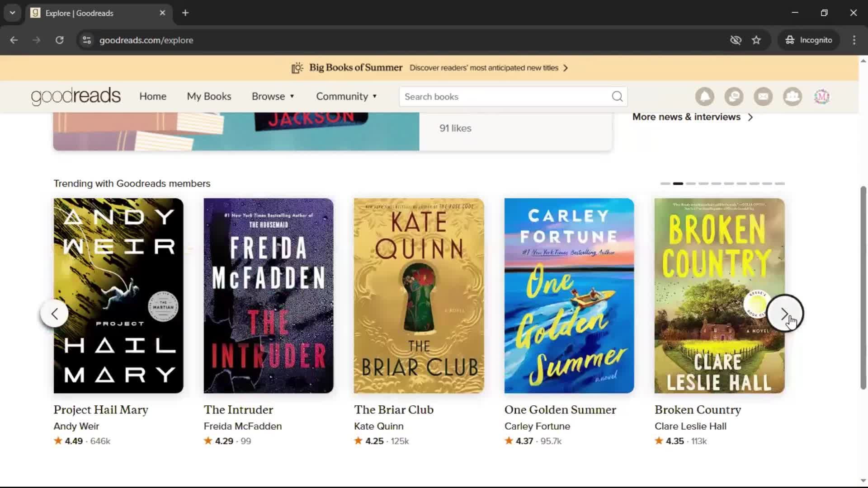The image size is (868, 488).
Task: Open author Kate Quinn link
Action: (379, 426)
